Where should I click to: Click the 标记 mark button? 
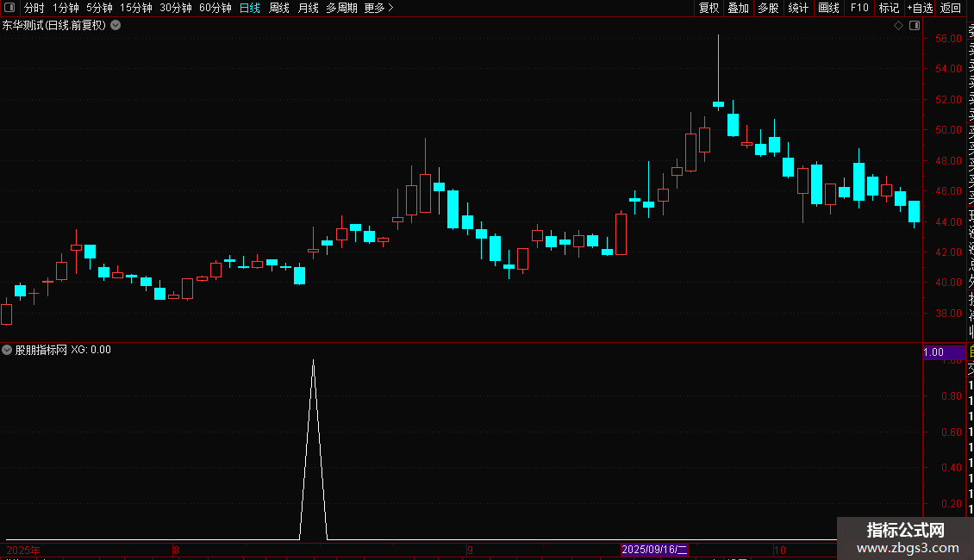click(x=889, y=8)
